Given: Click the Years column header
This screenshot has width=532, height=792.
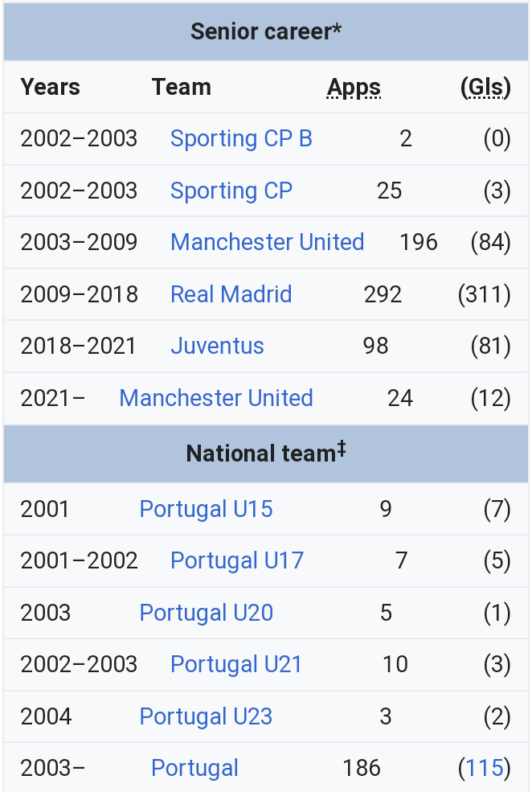Looking at the screenshot, I should coord(50,88).
